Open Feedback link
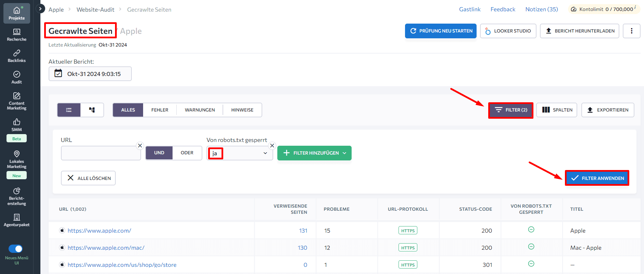Screen dimensions: 644x274 click(x=503, y=9)
